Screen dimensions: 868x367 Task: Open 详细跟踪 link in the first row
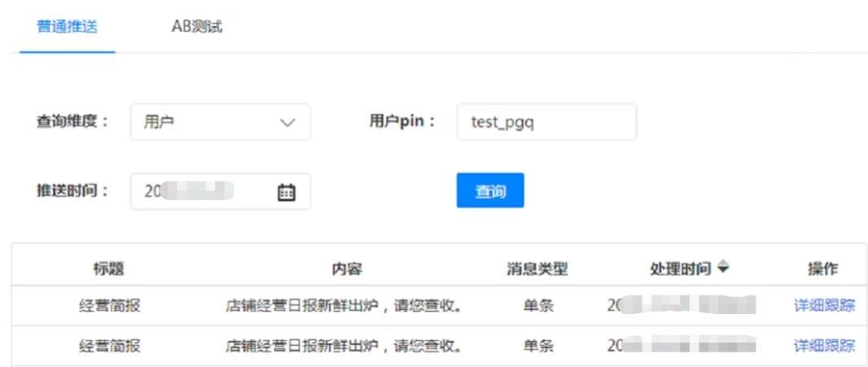[824, 305]
